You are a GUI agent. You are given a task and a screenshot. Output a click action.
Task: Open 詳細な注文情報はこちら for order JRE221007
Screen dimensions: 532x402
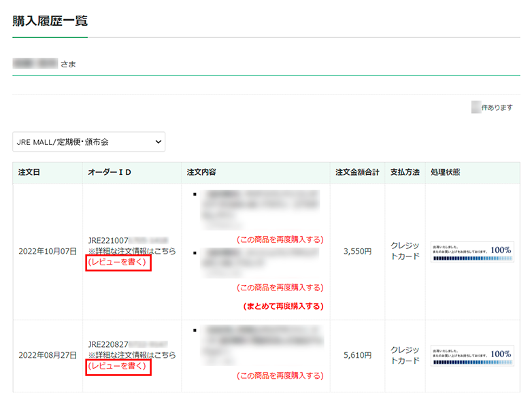(x=132, y=252)
